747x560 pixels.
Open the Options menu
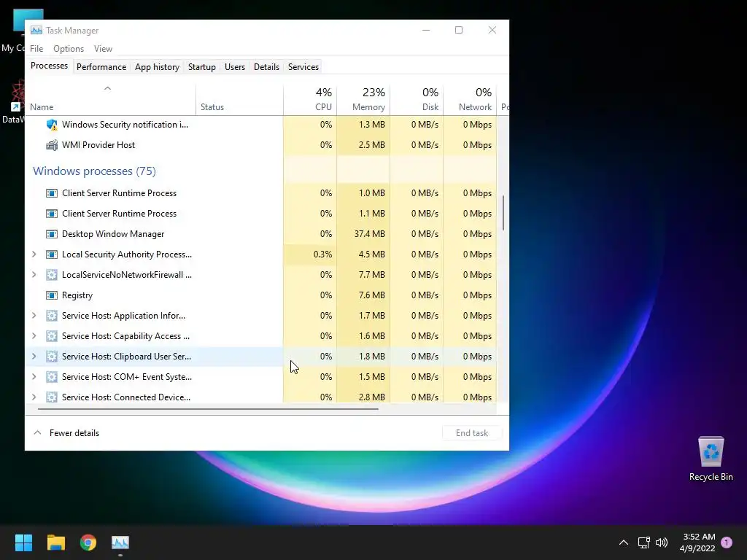[x=69, y=49]
